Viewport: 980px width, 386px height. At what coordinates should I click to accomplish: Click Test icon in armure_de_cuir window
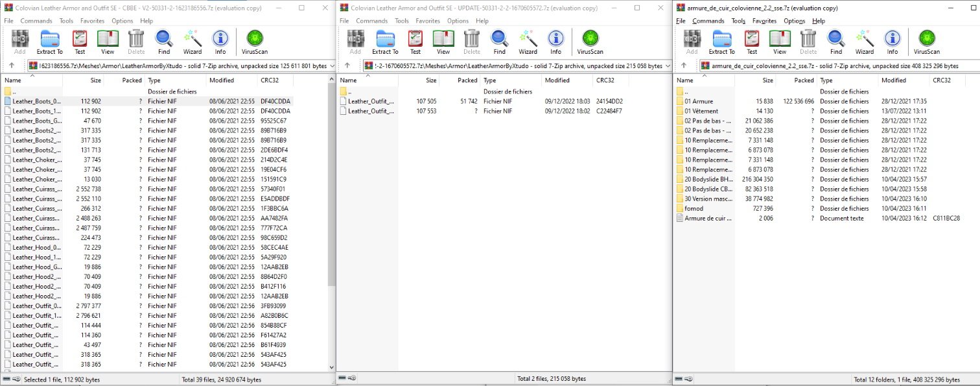click(x=752, y=42)
